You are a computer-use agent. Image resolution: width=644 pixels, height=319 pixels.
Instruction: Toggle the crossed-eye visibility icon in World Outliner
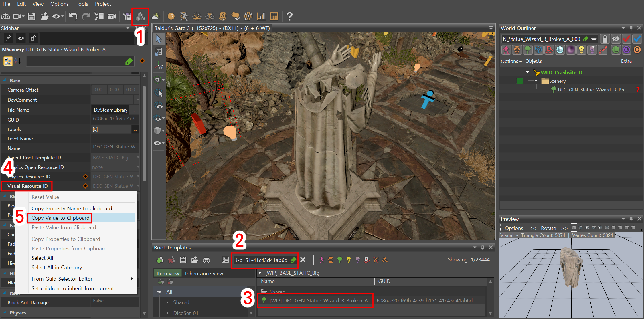(x=616, y=39)
